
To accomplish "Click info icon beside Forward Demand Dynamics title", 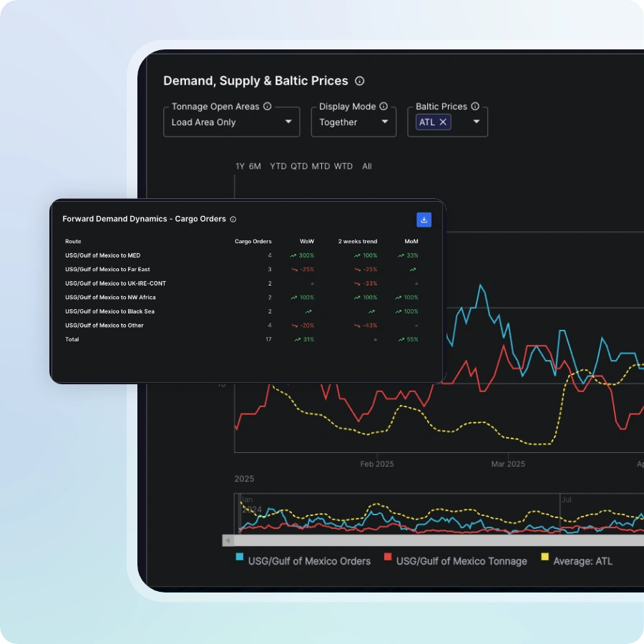I will (233, 220).
